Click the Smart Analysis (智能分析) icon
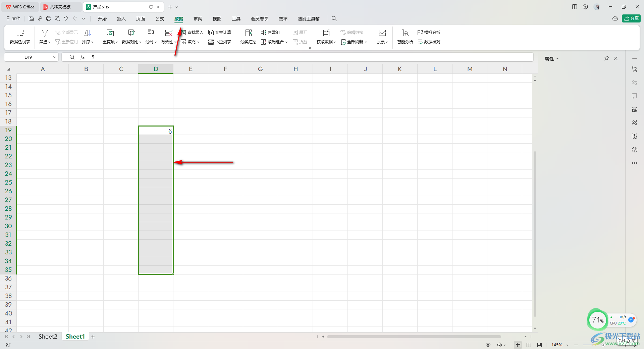Viewport: 644px width, 349px height. tap(405, 33)
